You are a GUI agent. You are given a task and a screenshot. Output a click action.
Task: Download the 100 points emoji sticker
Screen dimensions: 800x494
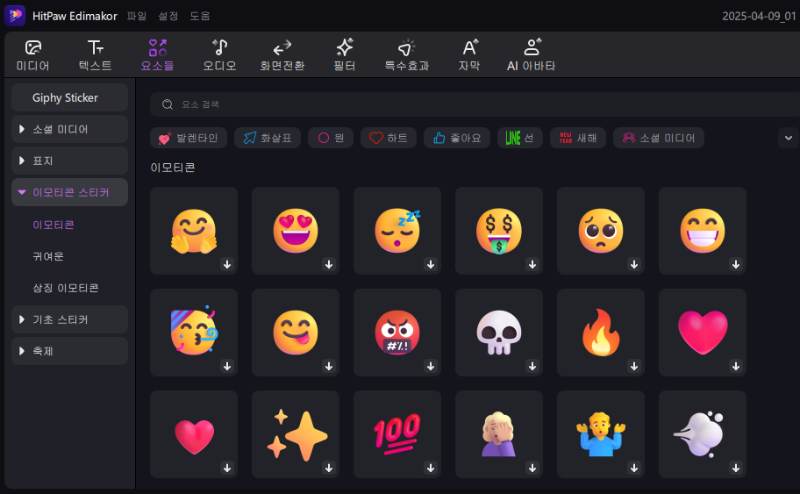pyautogui.click(x=431, y=467)
